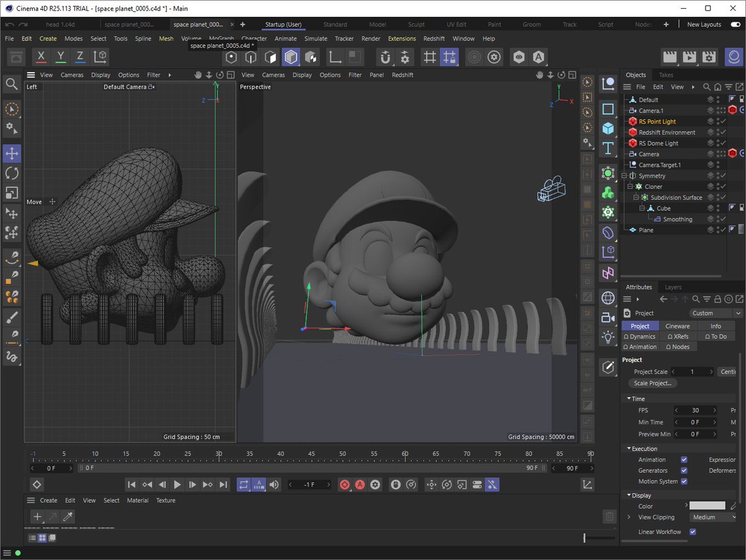Add a Light object from the palette
This screenshot has height=560, width=746.
(x=608, y=337)
